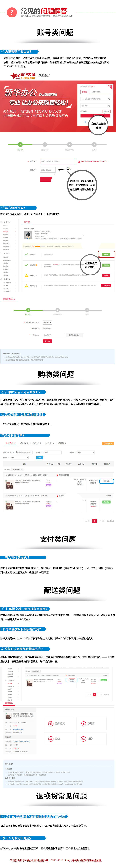
Task: Click the green button on the second order
Action: pyautogui.click(x=106, y=502)
